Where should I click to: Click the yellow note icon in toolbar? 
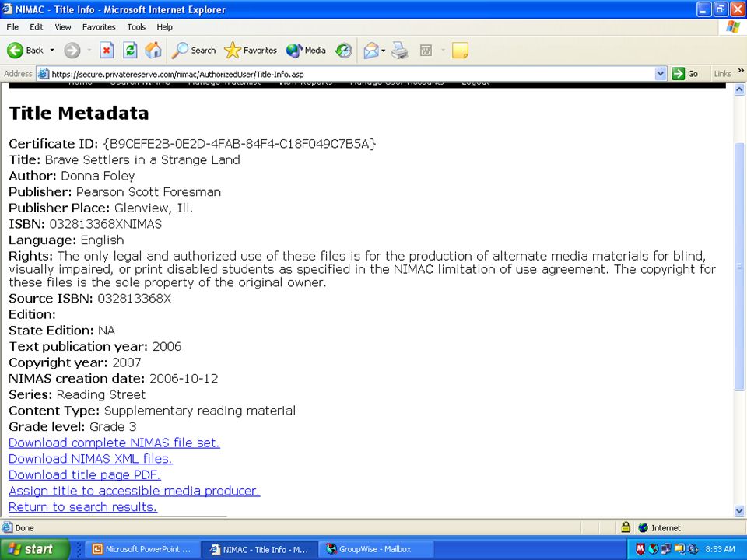click(460, 50)
